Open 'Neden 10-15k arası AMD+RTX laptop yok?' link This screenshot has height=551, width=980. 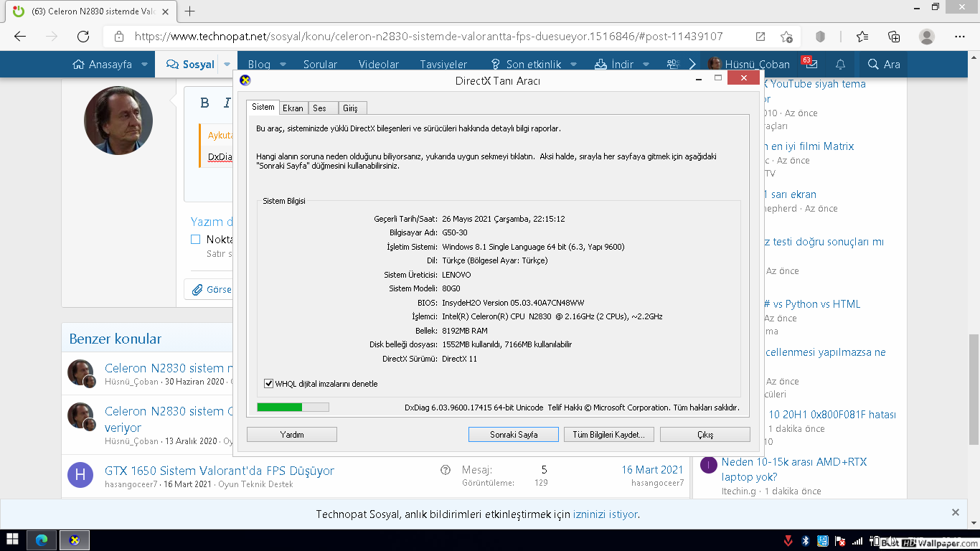click(x=794, y=469)
